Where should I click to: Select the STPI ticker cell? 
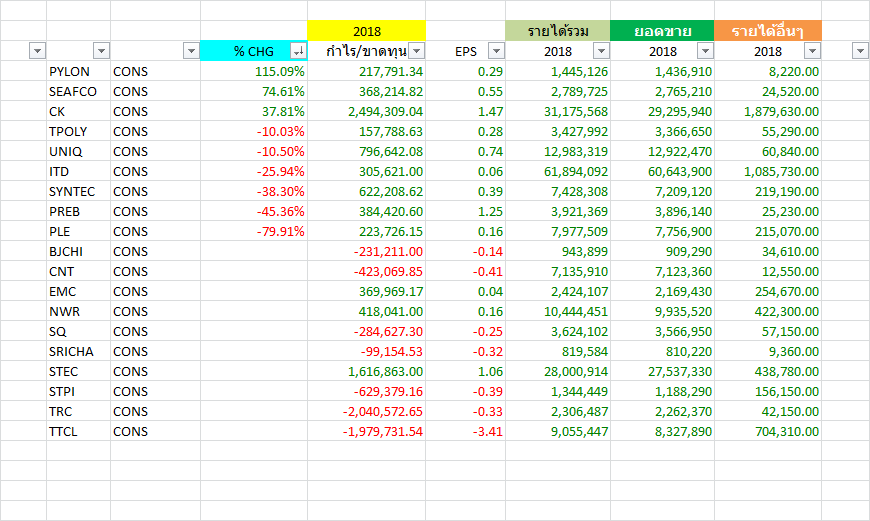click(x=78, y=391)
